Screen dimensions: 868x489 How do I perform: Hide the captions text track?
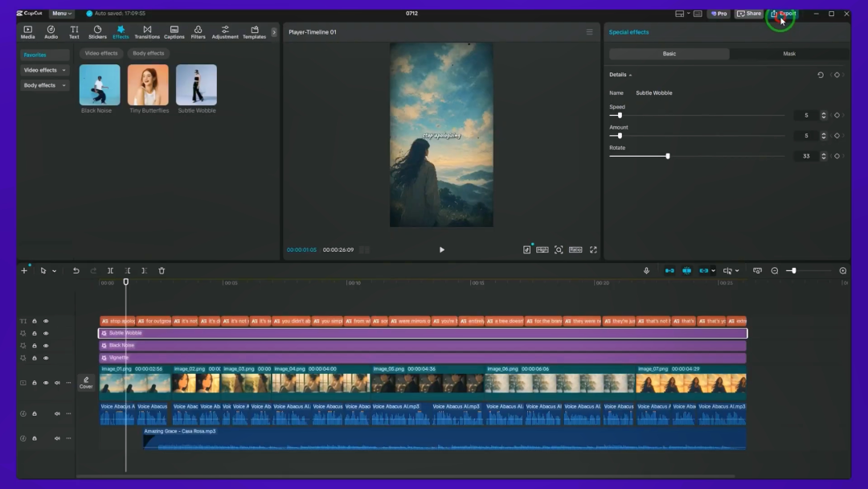(46, 321)
